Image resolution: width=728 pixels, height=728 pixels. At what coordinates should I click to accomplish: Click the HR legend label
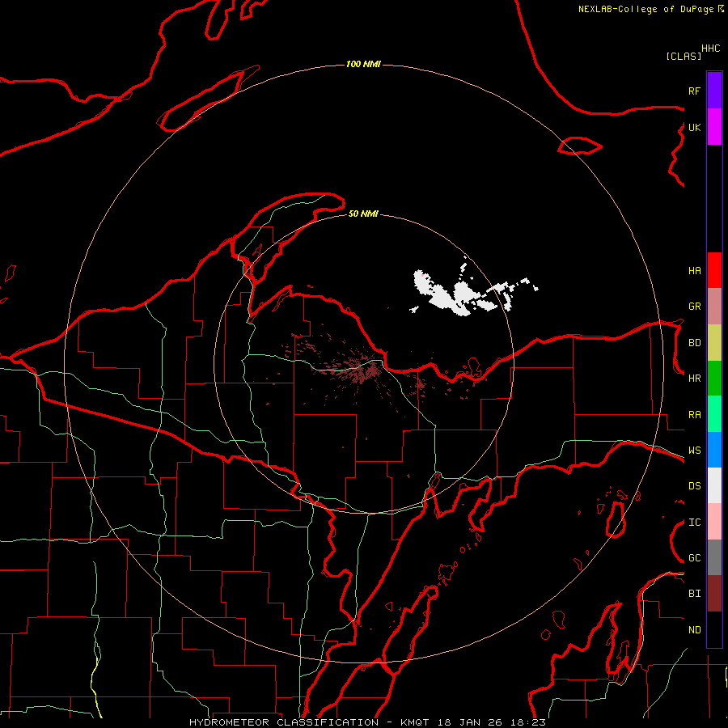tap(695, 379)
